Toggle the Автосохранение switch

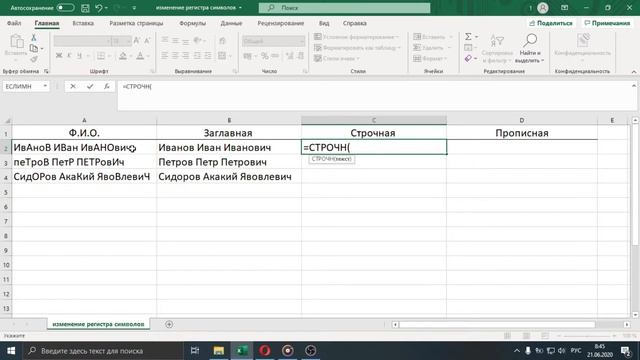click(x=65, y=8)
